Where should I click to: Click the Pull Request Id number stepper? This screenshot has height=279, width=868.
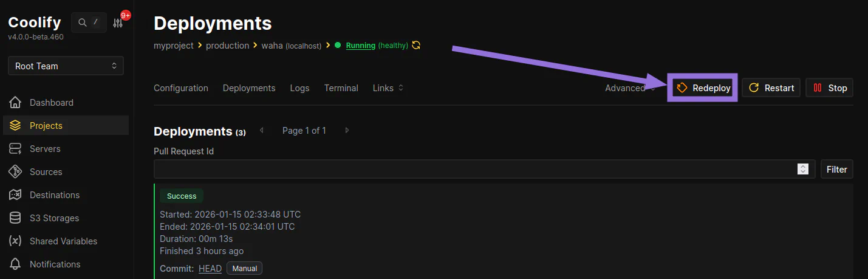pyautogui.click(x=803, y=170)
